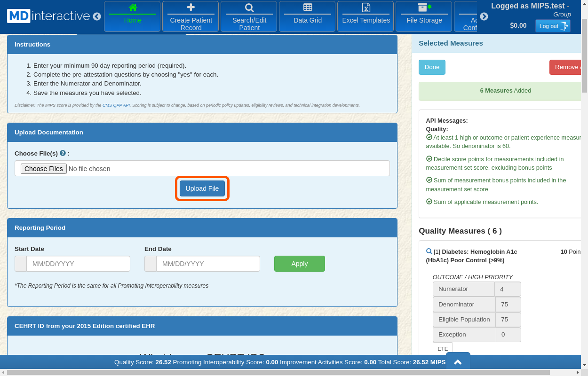
Task: Open the Home tab
Action: [x=132, y=16]
